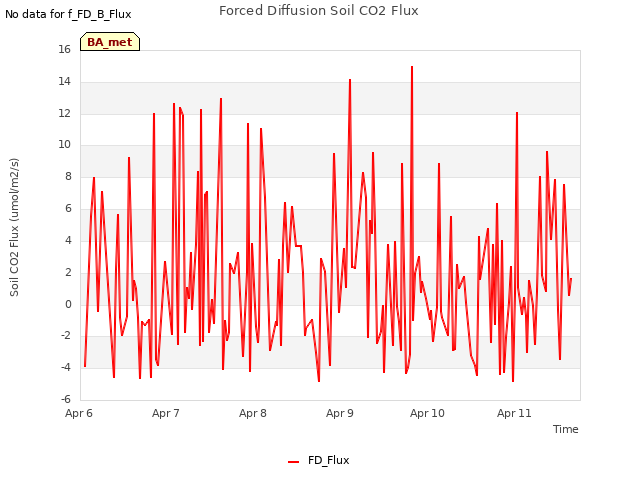This screenshot has height=480, width=640.
Task: Click the 'No data for f_FD_B_Flux' message
Action: [68, 14]
